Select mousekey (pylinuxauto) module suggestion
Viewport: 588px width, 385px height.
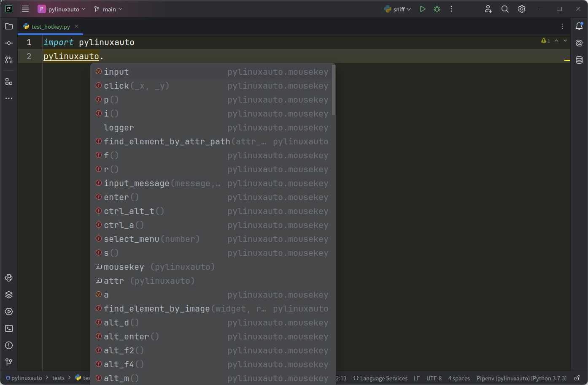(x=212, y=267)
